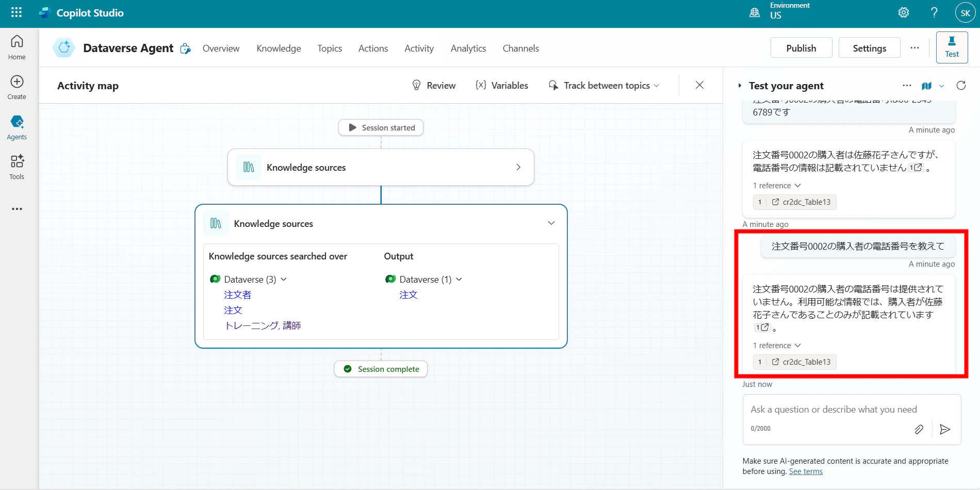Expand the collapsed Knowledge sources node

[x=518, y=167]
